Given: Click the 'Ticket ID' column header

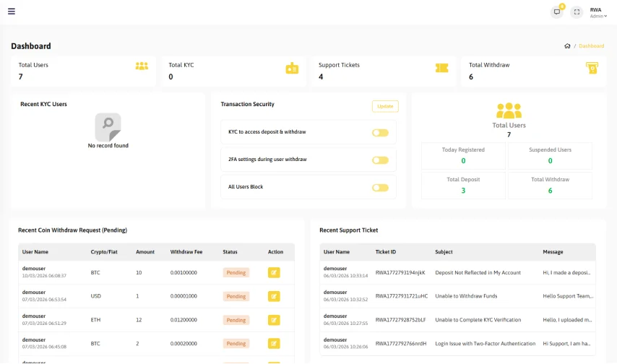Looking at the screenshot, I should [386, 252].
